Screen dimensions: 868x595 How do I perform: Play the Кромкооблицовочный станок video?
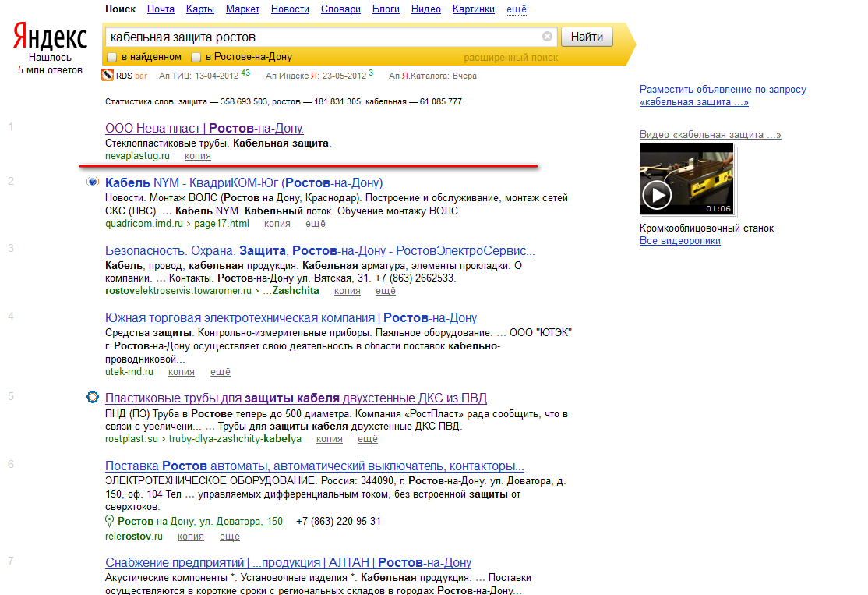[x=657, y=195]
